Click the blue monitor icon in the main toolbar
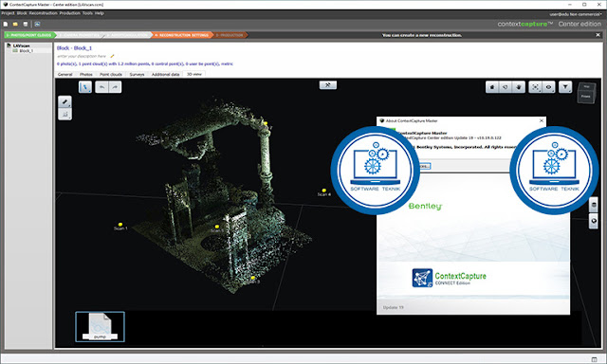Viewport: 607px width, 364px height. pyautogui.click(x=37, y=24)
